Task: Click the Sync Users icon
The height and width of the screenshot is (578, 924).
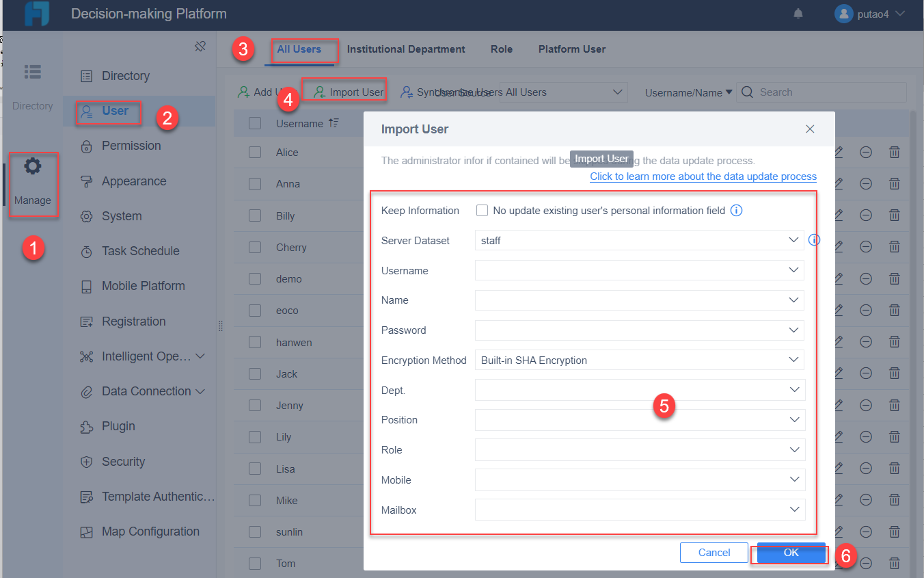Action: tap(408, 91)
